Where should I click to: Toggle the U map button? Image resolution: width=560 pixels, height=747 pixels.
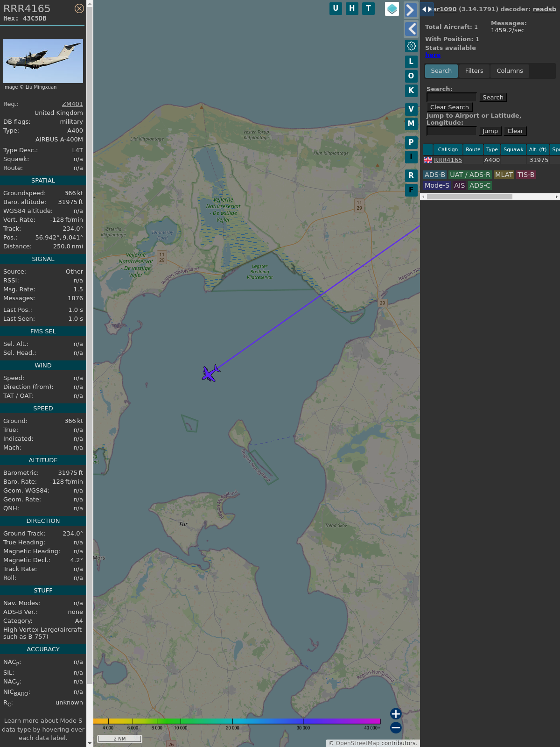pos(336,8)
